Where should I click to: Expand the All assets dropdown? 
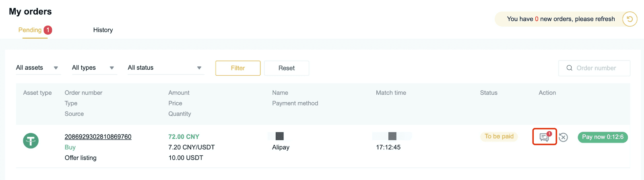(x=38, y=68)
